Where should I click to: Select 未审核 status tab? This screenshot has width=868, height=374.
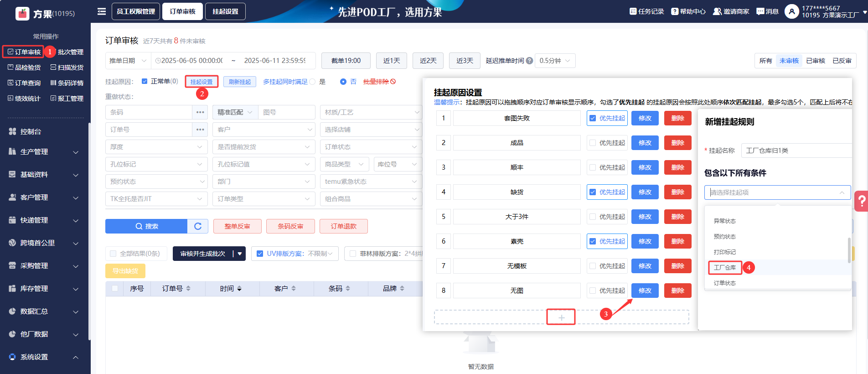point(789,61)
